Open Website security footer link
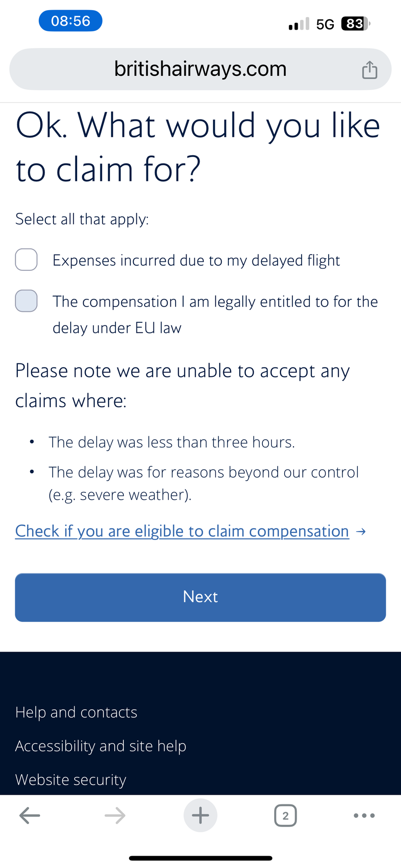 pos(71,779)
